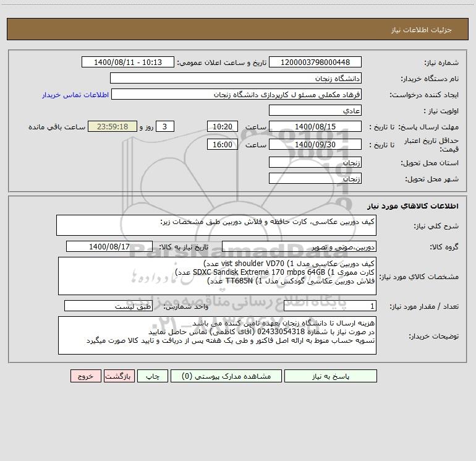
Task: Click the label شرح کلی نیاز
Action: tap(436, 226)
